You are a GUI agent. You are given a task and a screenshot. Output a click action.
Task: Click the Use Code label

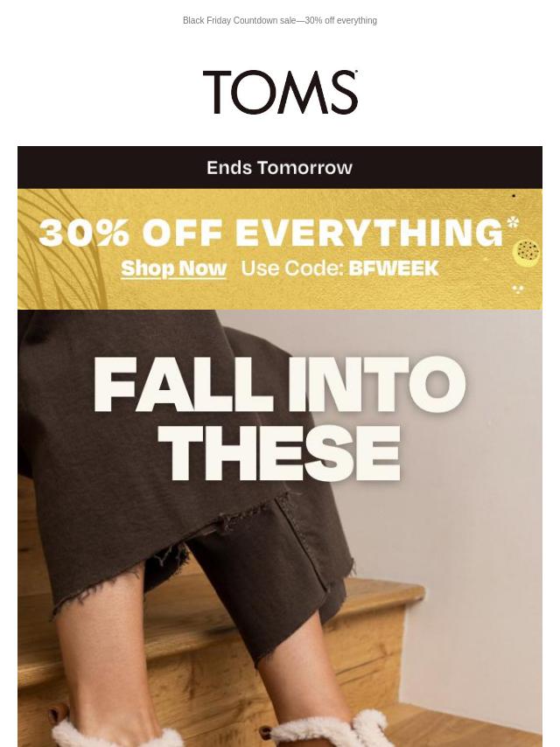click(x=292, y=269)
